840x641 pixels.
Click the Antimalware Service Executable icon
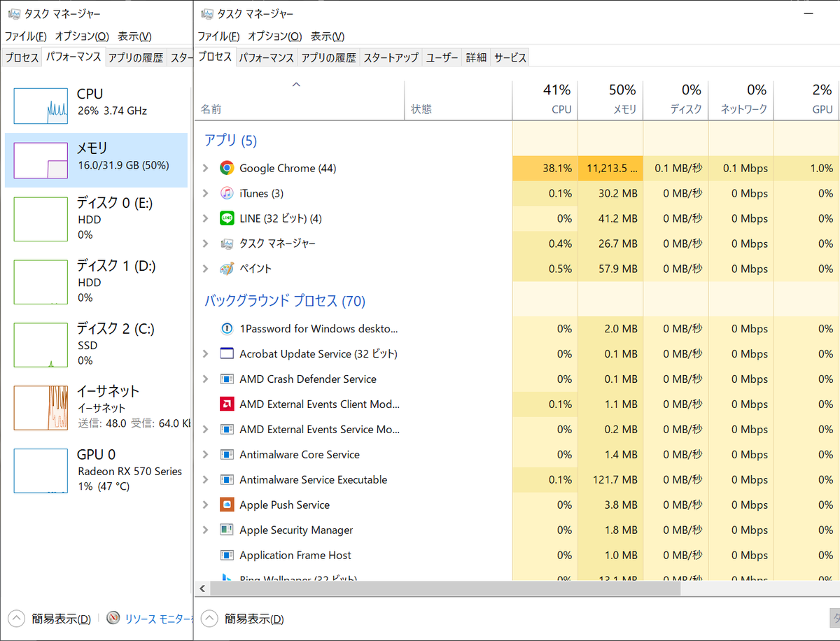click(x=226, y=480)
